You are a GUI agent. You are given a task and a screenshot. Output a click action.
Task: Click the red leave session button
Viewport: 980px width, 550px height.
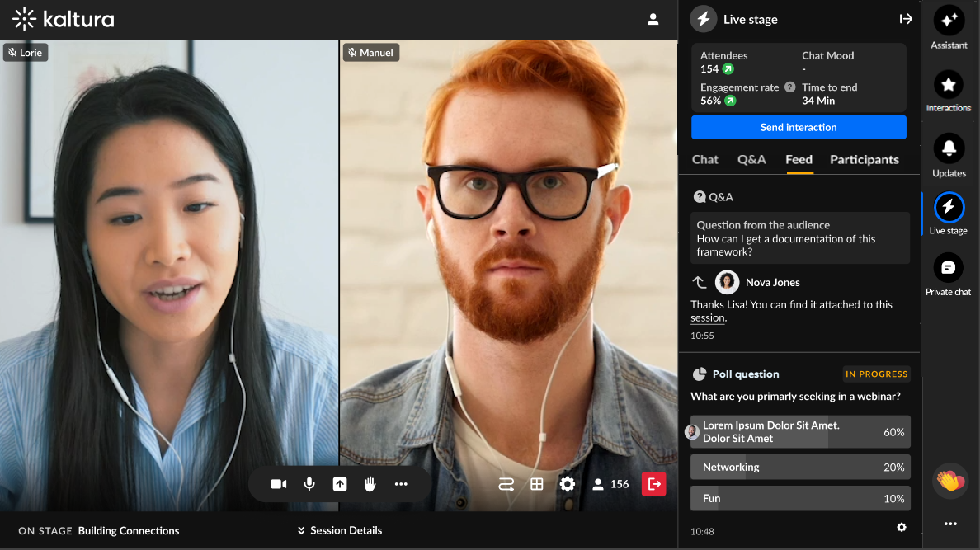point(654,484)
